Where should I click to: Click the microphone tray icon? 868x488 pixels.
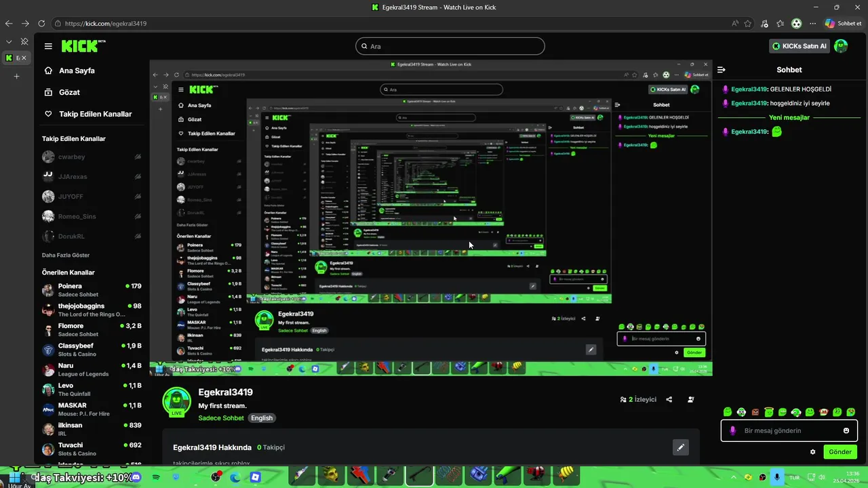coord(776,478)
